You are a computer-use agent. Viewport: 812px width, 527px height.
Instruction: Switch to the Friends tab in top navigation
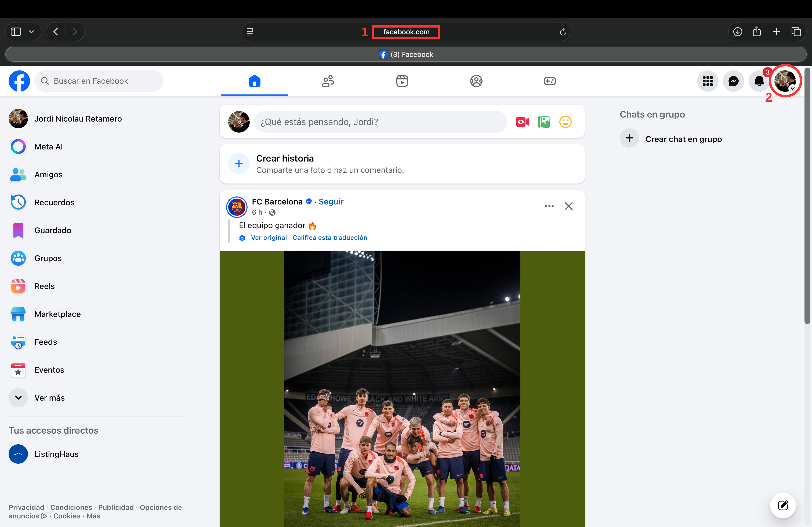point(328,81)
